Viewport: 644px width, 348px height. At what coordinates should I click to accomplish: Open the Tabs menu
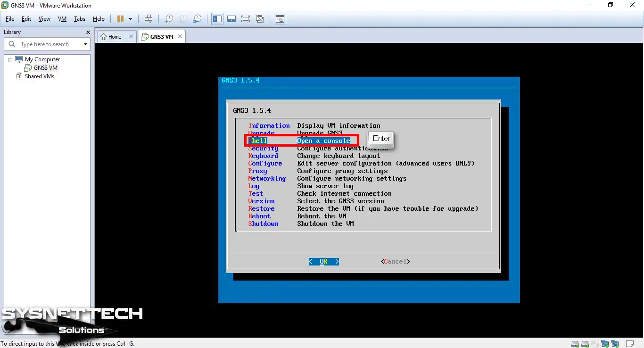click(80, 19)
